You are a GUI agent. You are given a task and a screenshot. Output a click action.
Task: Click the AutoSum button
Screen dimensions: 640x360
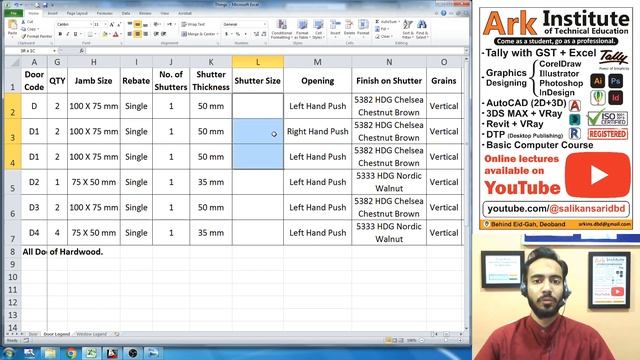tap(387, 22)
